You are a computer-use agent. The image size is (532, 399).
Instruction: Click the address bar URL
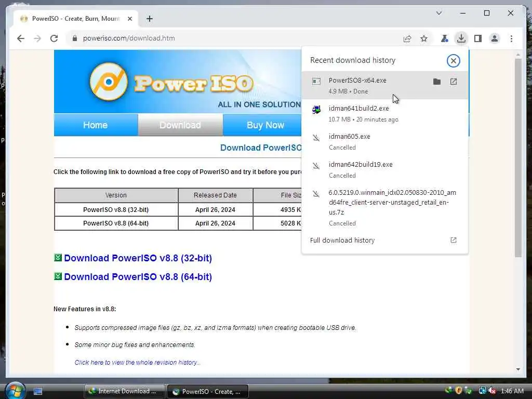coord(129,38)
